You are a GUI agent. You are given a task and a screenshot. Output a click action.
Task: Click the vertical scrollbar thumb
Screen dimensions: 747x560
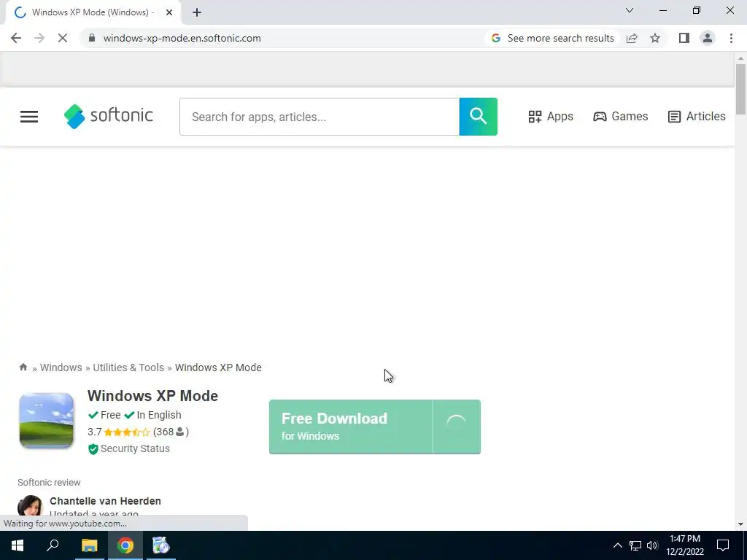[x=740, y=89]
